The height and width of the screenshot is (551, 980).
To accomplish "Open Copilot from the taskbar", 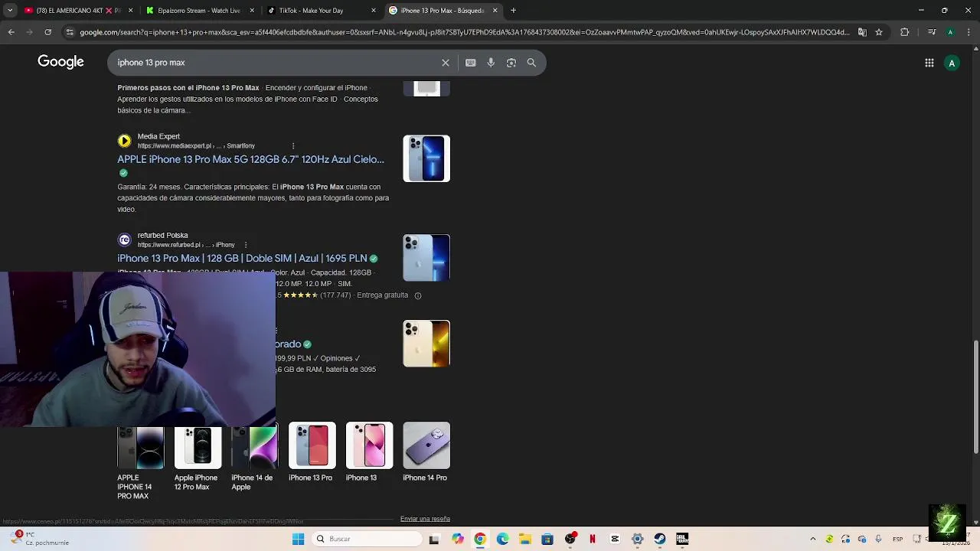I will click(x=458, y=539).
